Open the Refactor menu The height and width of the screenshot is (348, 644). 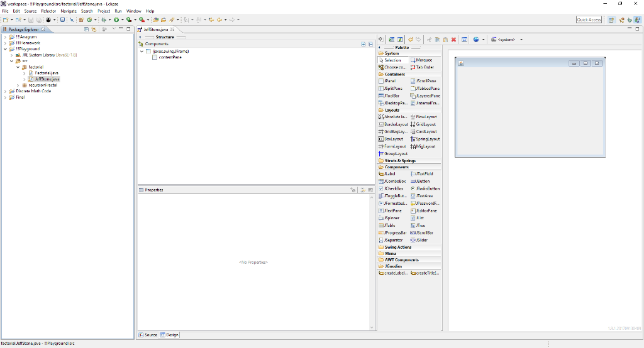[48, 11]
